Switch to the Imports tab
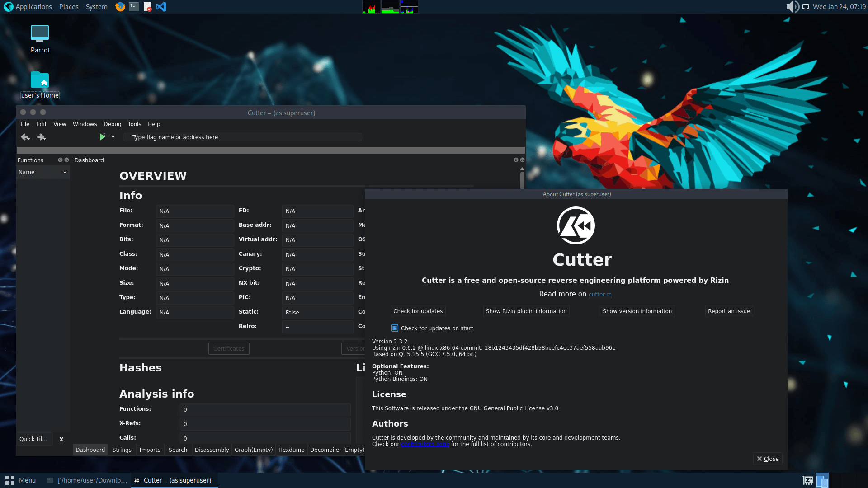 click(x=150, y=450)
